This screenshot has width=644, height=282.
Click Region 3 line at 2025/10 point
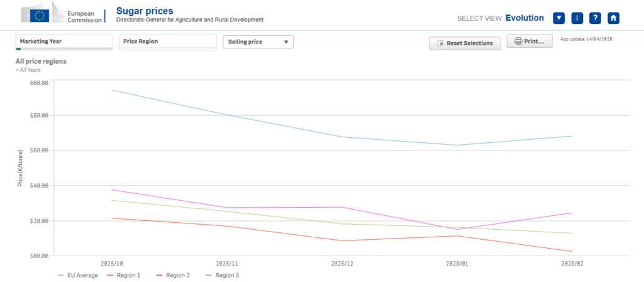click(x=112, y=90)
